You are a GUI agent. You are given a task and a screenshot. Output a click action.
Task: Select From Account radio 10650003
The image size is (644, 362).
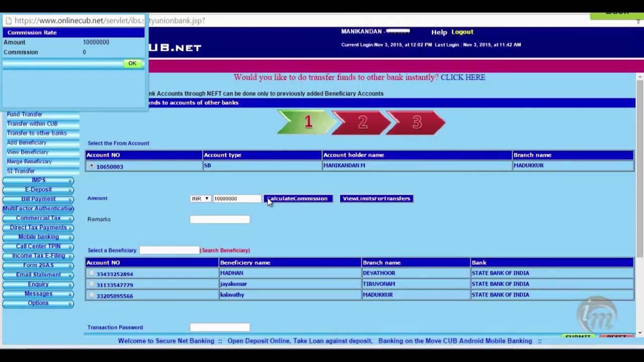92,166
